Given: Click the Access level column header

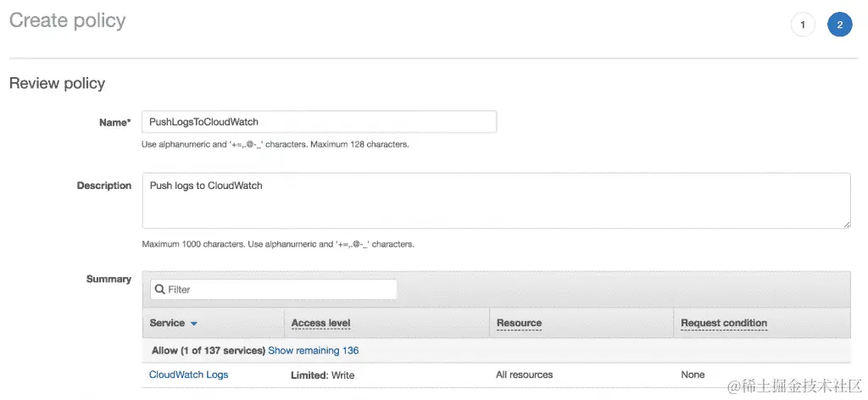Looking at the screenshot, I should [320, 323].
